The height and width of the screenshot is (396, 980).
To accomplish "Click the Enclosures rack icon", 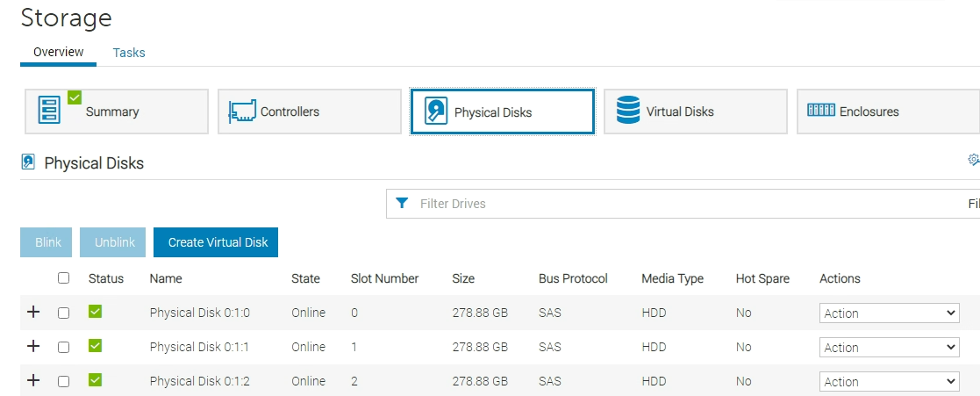I will [820, 111].
